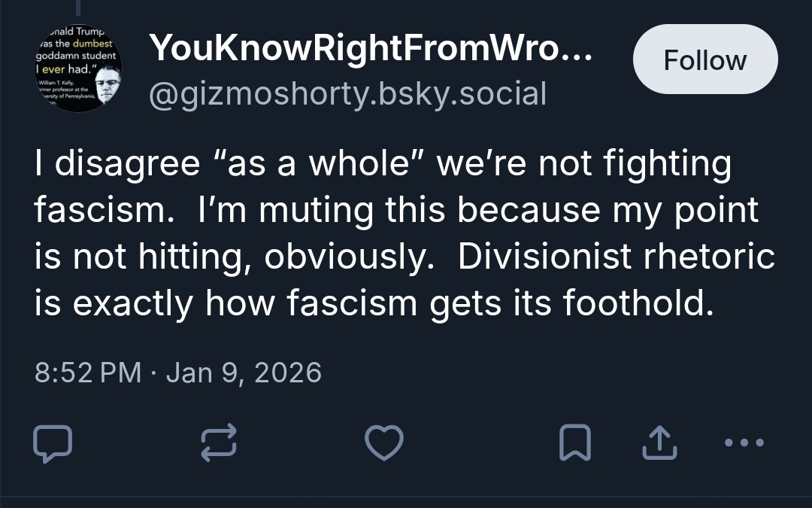Image resolution: width=812 pixels, height=508 pixels.
Task: Follow the YouKnowRightFromWro... account
Action: [704, 60]
